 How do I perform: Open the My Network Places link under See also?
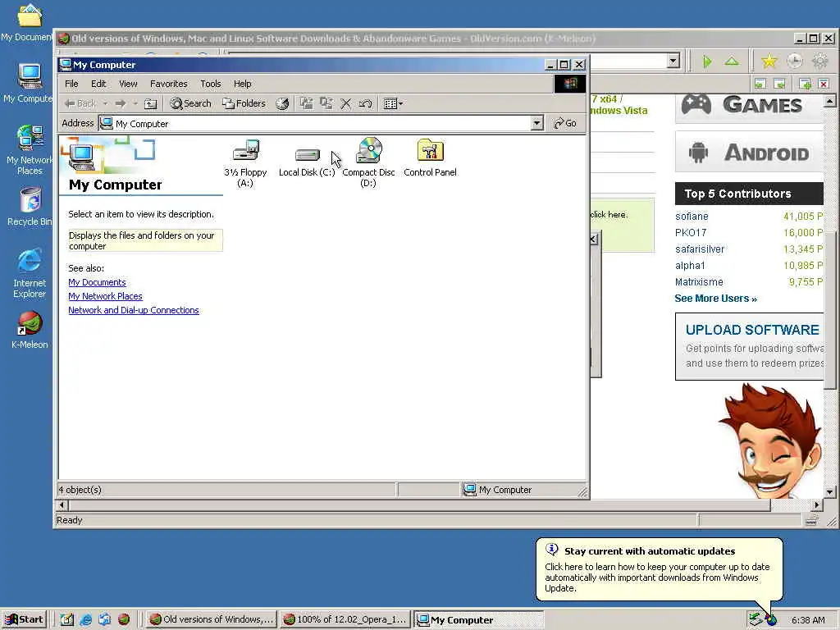pos(105,296)
